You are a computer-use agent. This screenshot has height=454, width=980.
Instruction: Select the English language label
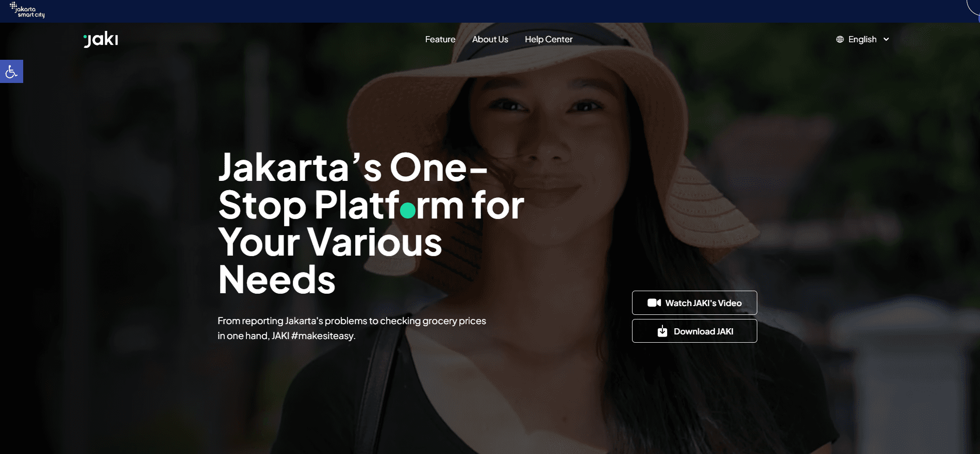862,39
